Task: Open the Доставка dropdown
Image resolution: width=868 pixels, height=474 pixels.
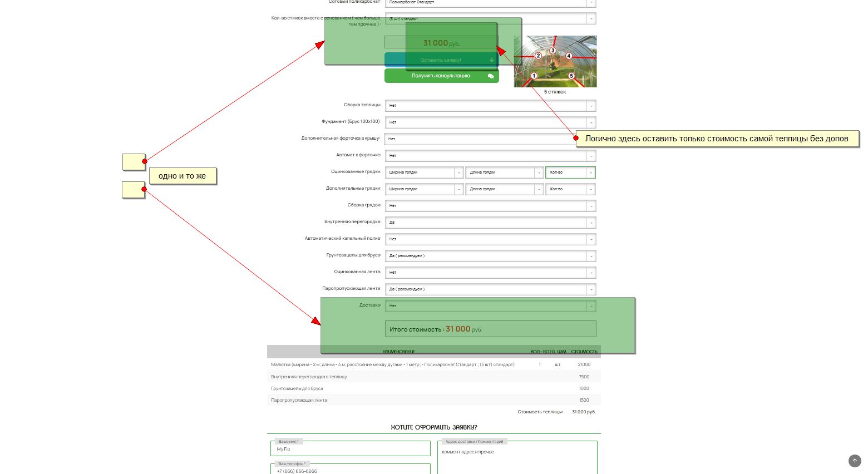Action: [490, 306]
